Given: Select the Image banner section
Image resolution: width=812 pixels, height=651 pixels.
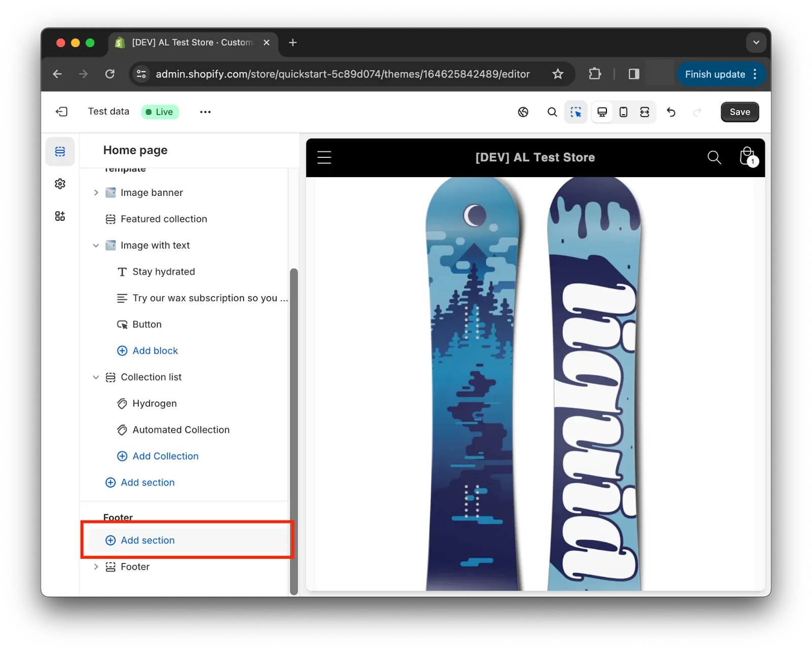Looking at the screenshot, I should coord(152,193).
